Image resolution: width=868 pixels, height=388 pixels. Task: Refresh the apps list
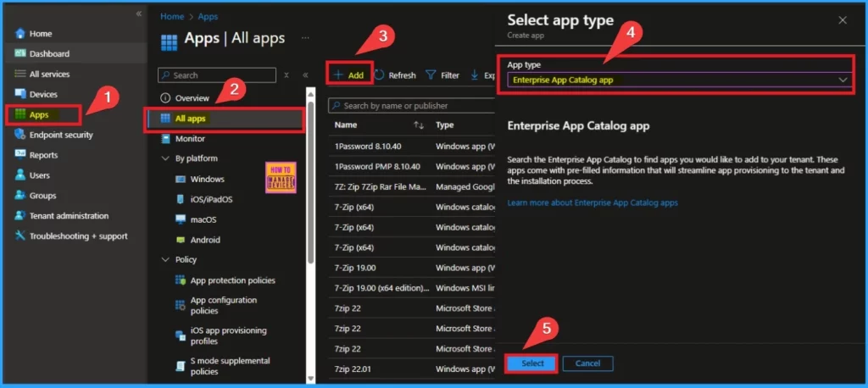tap(395, 75)
